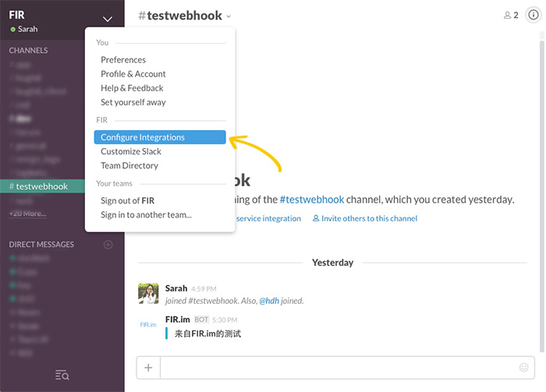Click the Sarah username in the message
The image size is (546, 392).
click(x=176, y=288)
